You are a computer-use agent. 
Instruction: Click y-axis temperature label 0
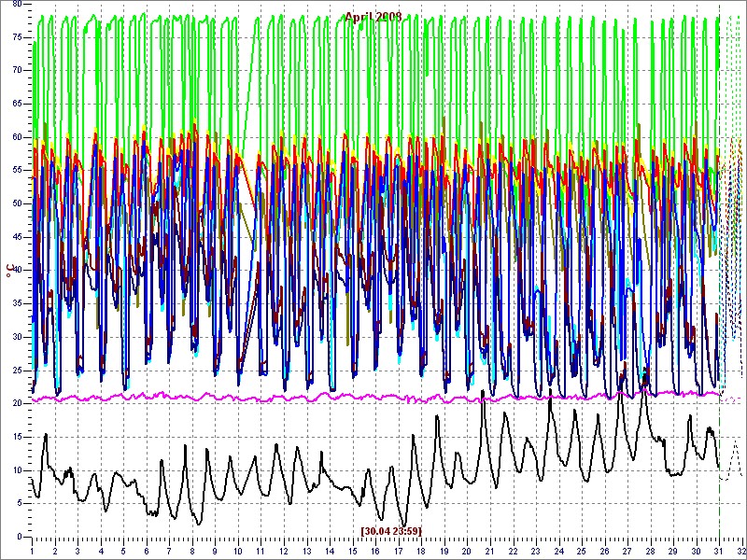tap(20, 537)
